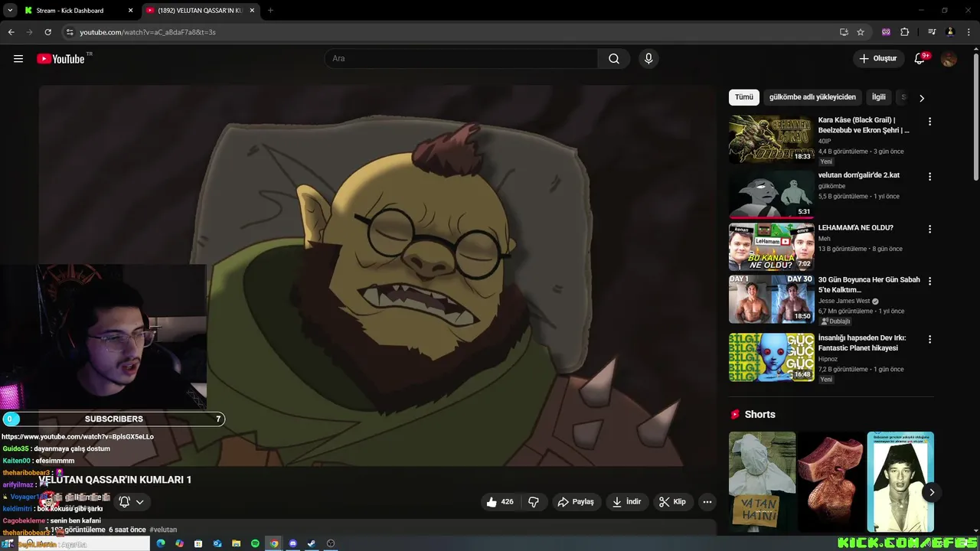The height and width of the screenshot is (551, 980).
Task: Click the İndir download button
Action: pyautogui.click(x=627, y=502)
